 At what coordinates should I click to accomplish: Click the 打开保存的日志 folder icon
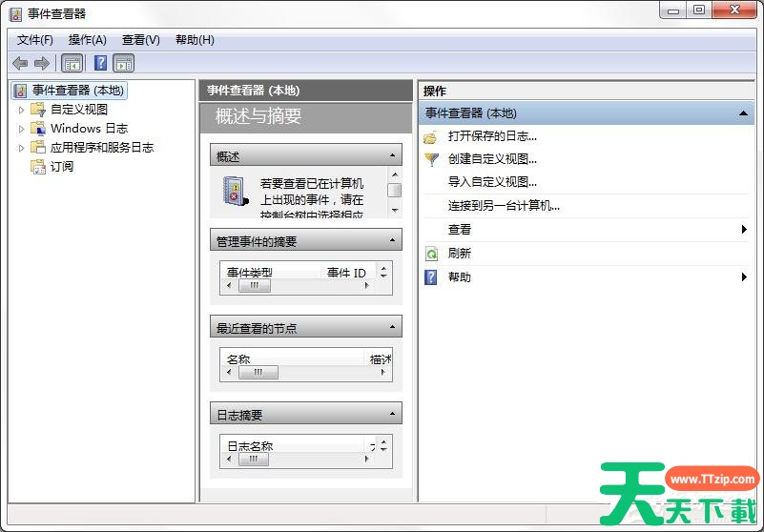[431, 137]
